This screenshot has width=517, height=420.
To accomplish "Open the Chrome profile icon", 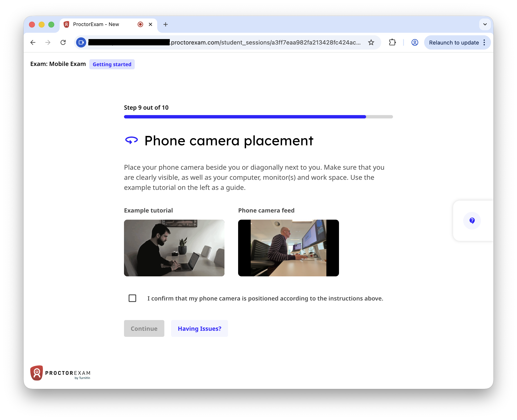I will click(x=415, y=43).
